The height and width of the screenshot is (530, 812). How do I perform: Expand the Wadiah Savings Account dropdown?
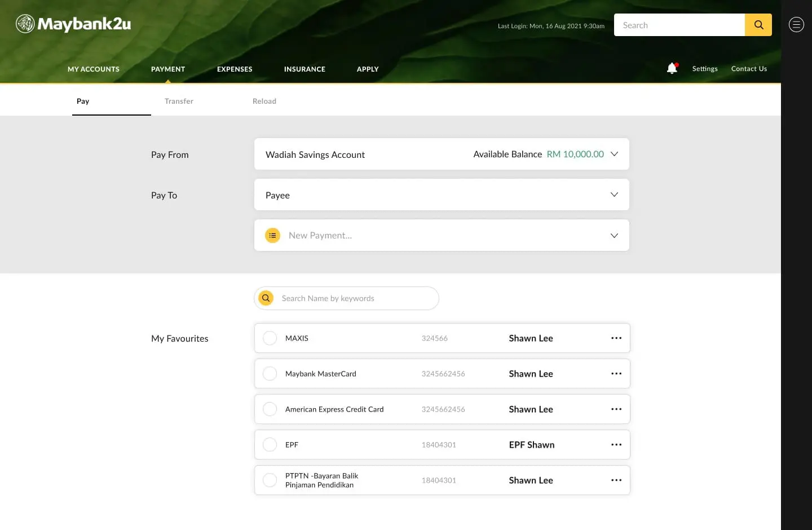point(614,154)
